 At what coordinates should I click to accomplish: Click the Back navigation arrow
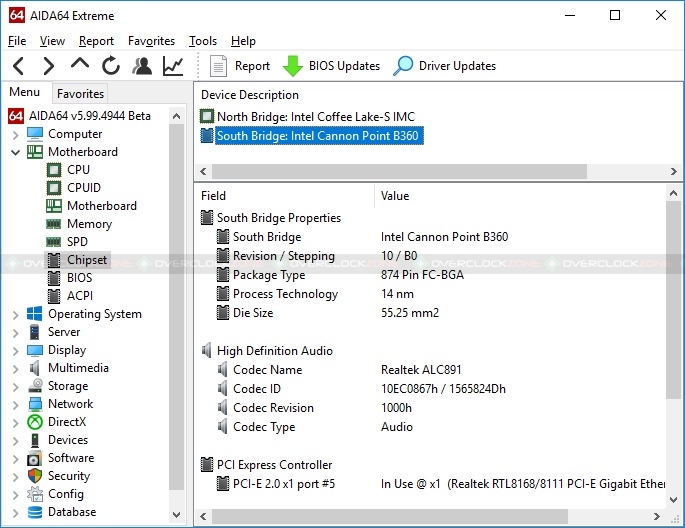coord(18,66)
